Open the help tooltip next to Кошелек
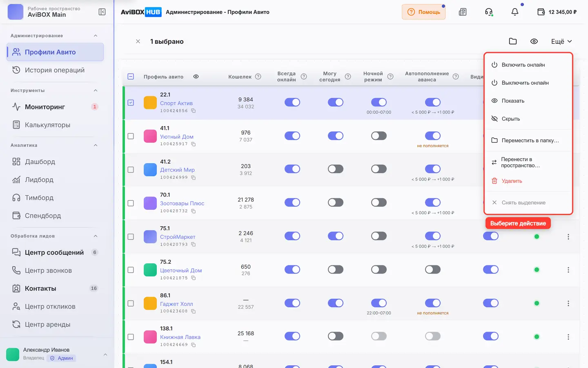The height and width of the screenshot is (368, 588). (258, 76)
